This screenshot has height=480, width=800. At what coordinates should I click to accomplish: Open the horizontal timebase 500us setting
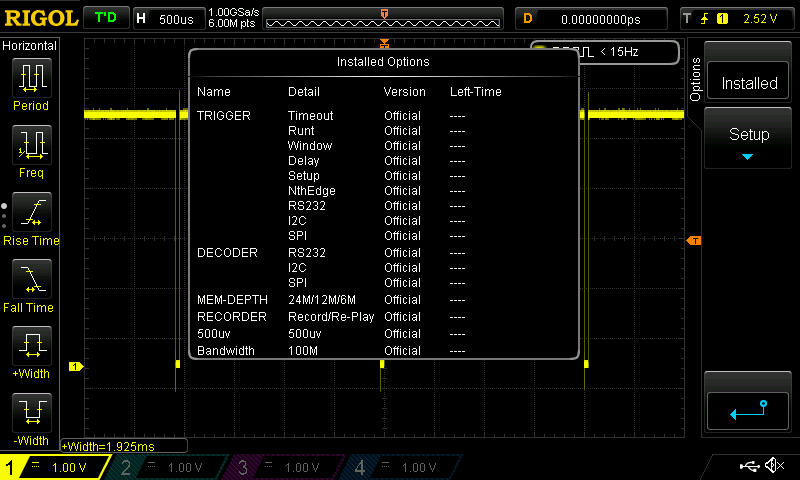(x=167, y=18)
